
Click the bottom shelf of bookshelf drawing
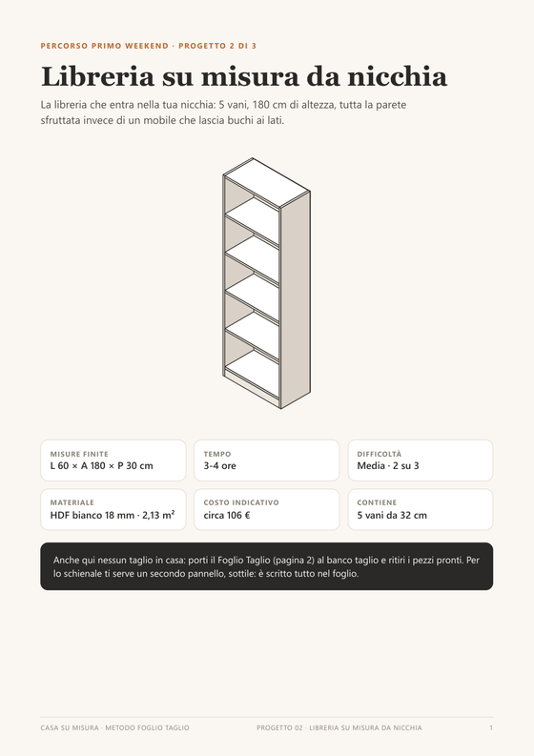(254, 374)
